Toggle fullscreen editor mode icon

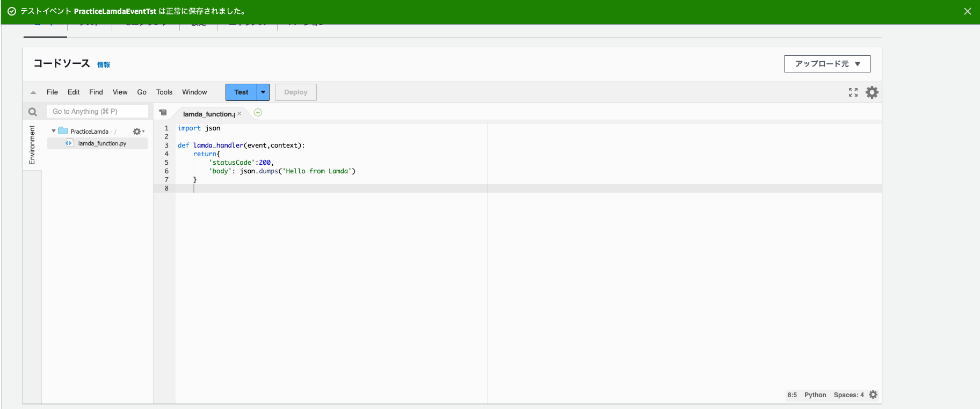[853, 92]
